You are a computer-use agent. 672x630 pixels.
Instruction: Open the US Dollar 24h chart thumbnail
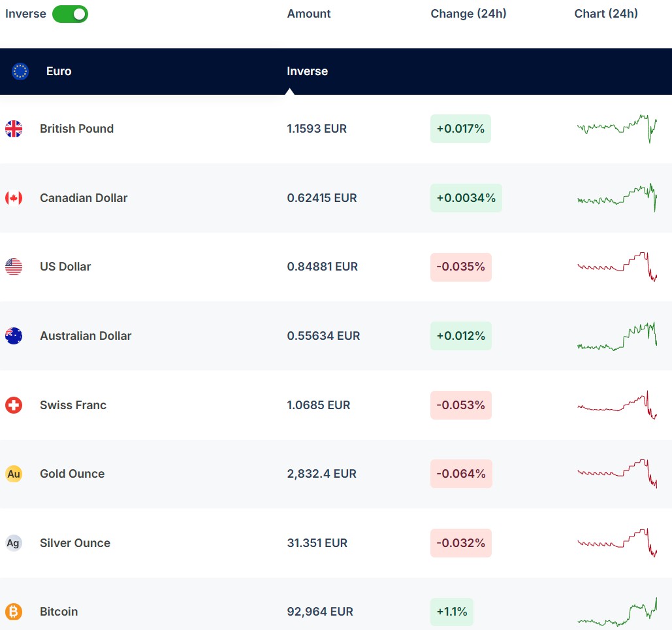click(617, 267)
